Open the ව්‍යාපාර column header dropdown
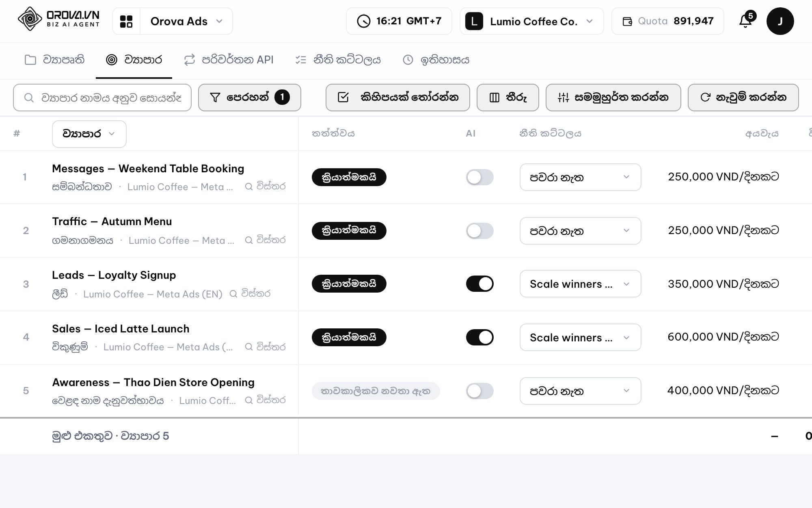This screenshot has height=508, width=812. (89, 134)
